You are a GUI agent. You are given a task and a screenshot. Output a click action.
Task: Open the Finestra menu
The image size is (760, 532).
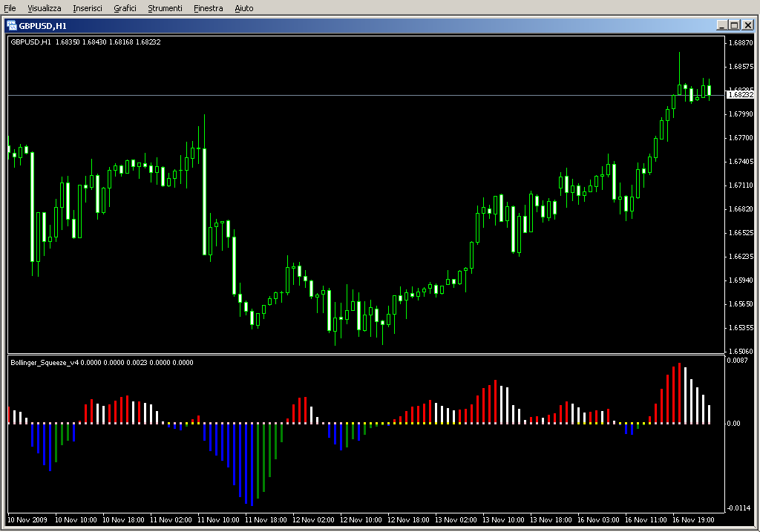[208, 8]
